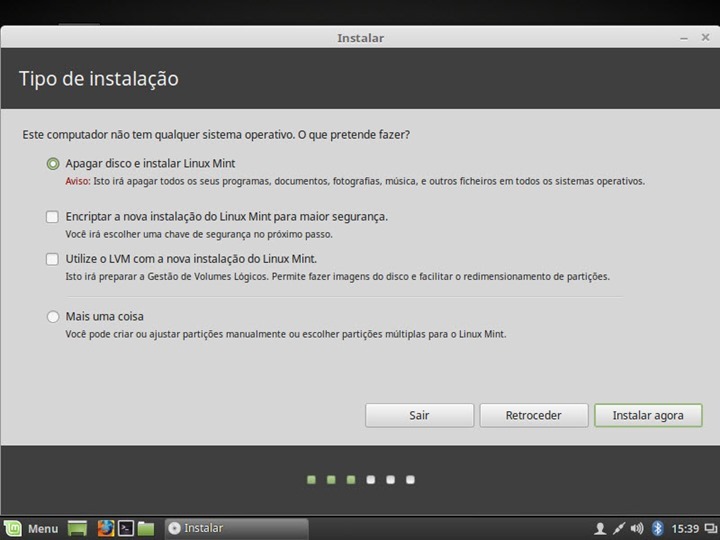Click 'Este computador não tem qualquer sistema' text

pyautogui.click(x=216, y=135)
